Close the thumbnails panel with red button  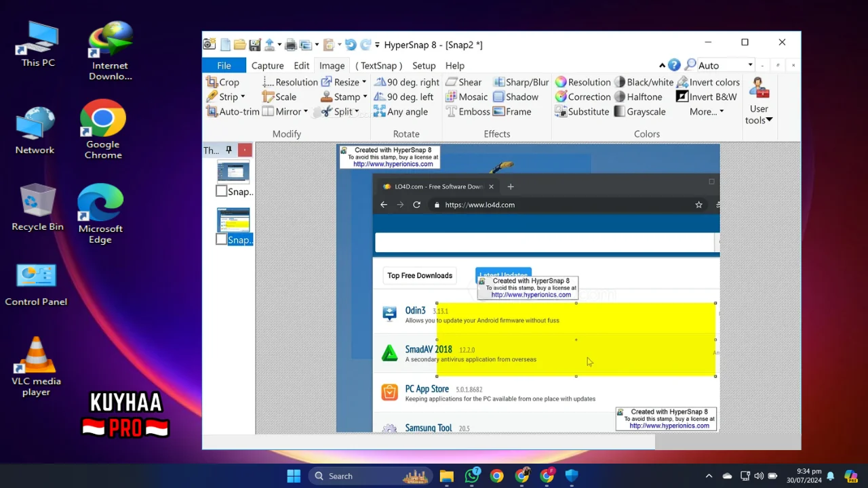[x=245, y=150]
